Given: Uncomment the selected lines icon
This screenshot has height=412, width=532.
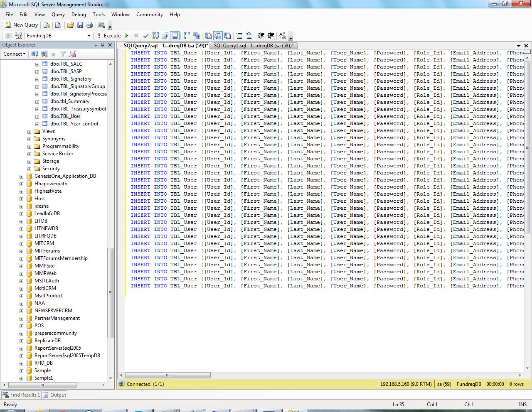Looking at the screenshot, I should 249,36.
